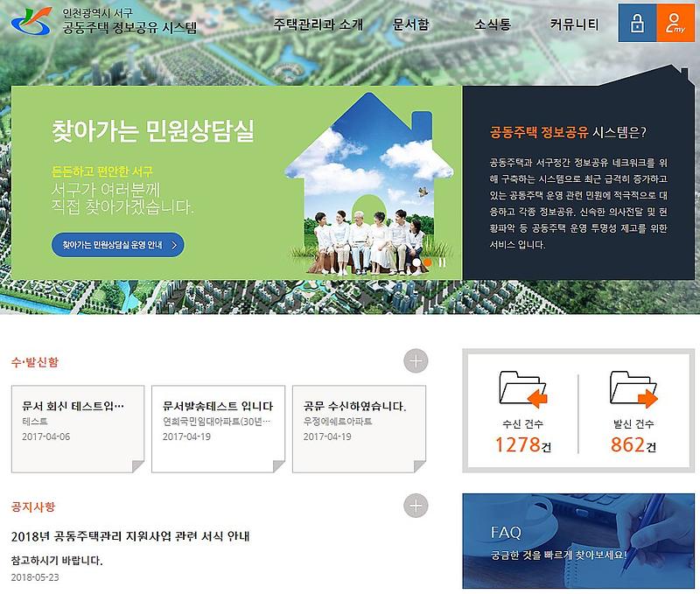Pause the banner slideshow with the II icon

click(442, 262)
